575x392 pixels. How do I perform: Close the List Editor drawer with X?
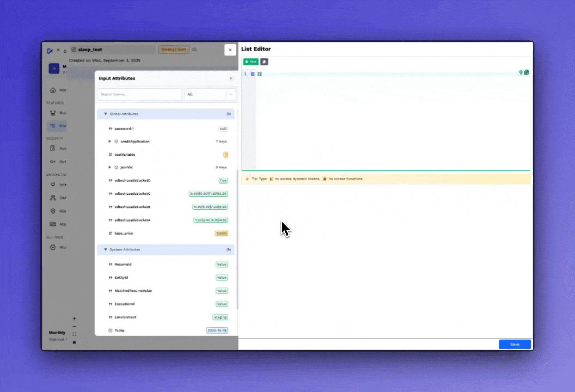click(x=230, y=50)
